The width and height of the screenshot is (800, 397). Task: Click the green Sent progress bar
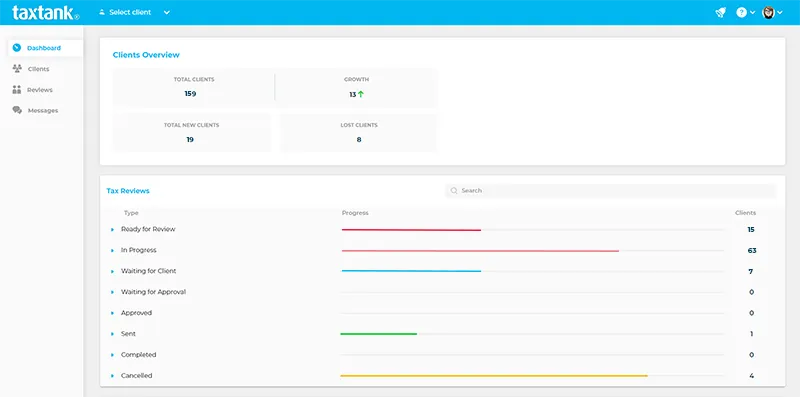[379, 334]
